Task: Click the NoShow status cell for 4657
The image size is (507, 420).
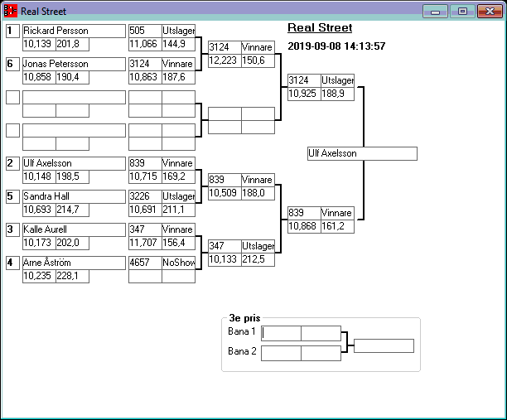Action: [x=178, y=263]
